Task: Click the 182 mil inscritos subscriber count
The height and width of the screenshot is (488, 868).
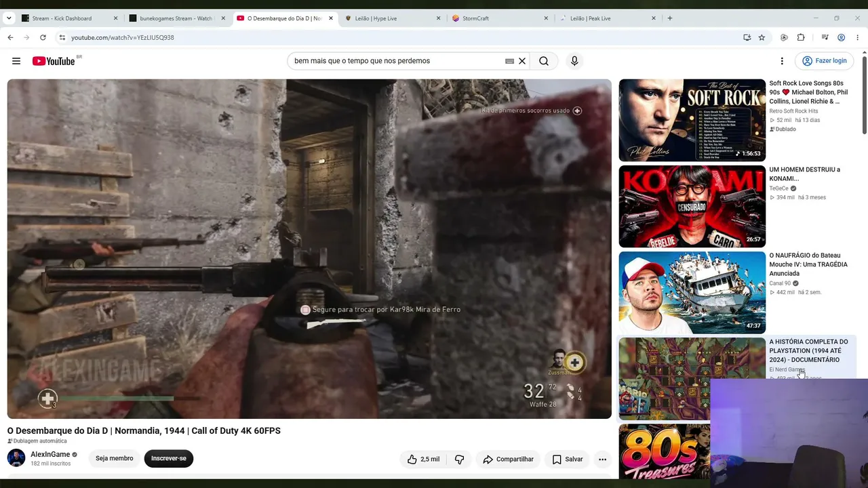Action: pos(50,464)
